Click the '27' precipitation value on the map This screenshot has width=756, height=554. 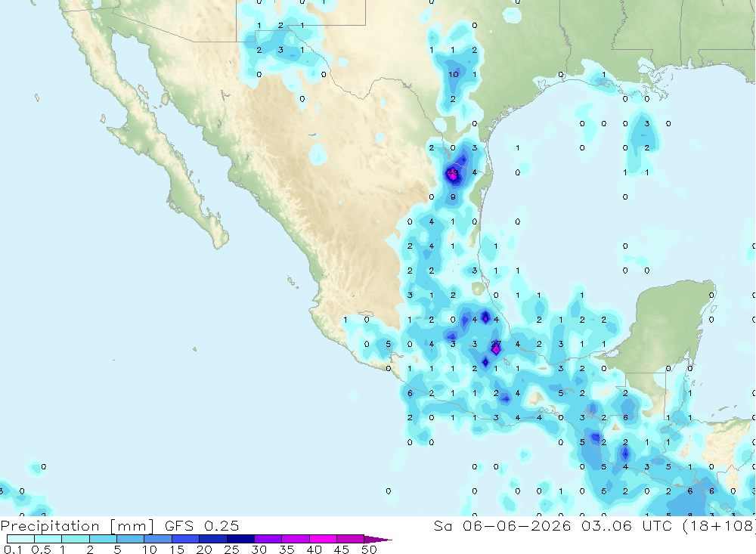496,344
